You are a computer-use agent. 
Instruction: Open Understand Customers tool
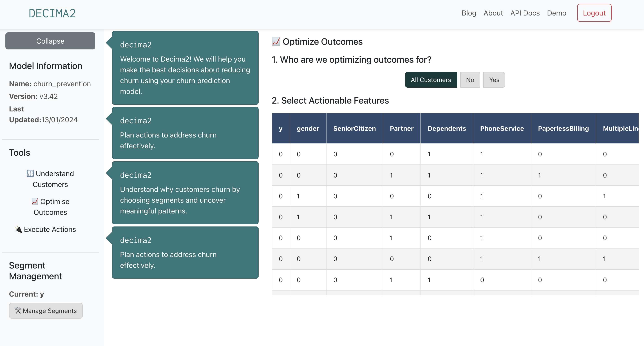(x=50, y=179)
